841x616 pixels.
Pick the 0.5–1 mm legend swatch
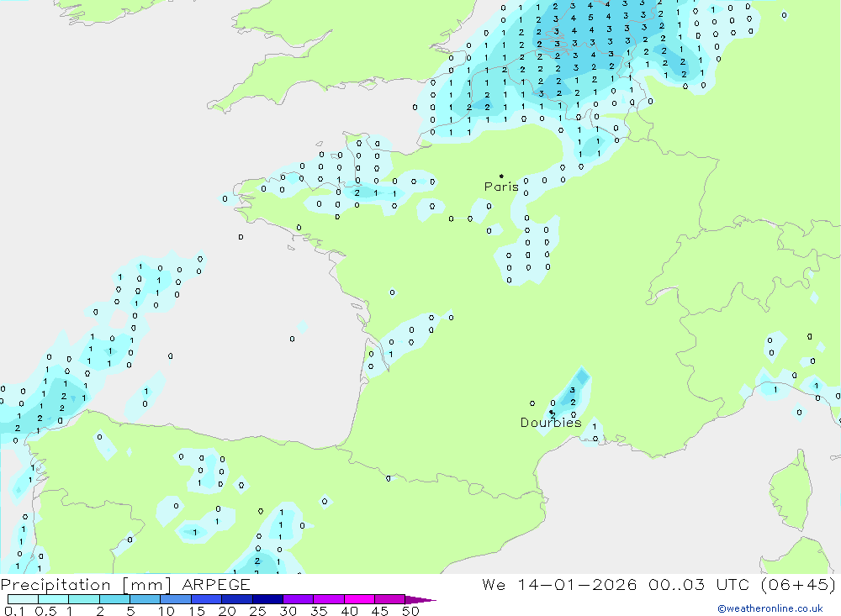click(x=54, y=599)
